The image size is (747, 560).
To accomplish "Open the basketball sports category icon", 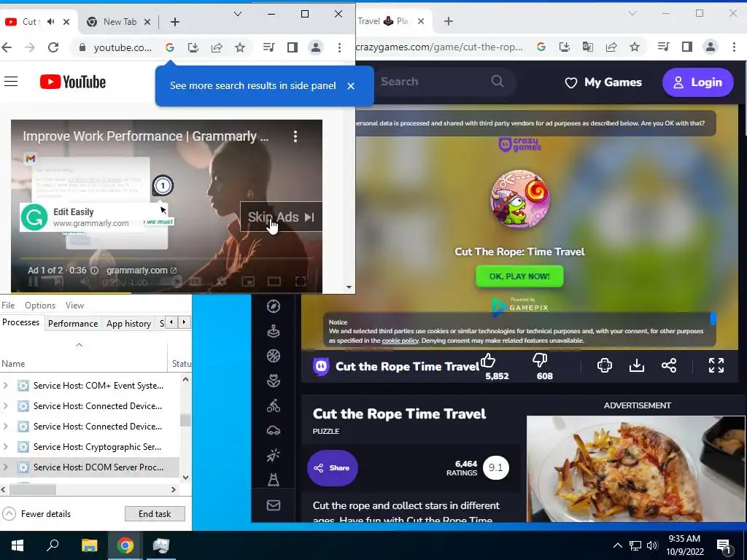I will pos(274,356).
